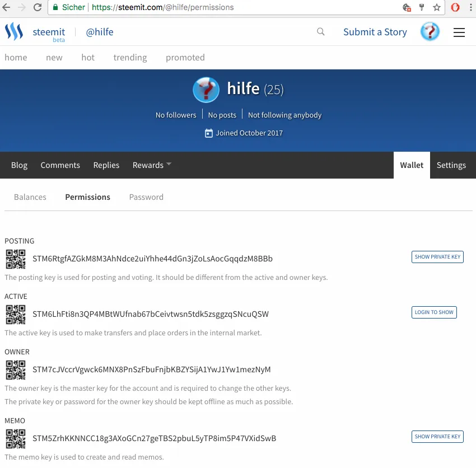Switch to the Comments tab
This screenshot has height=468, width=476.
pos(60,165)
